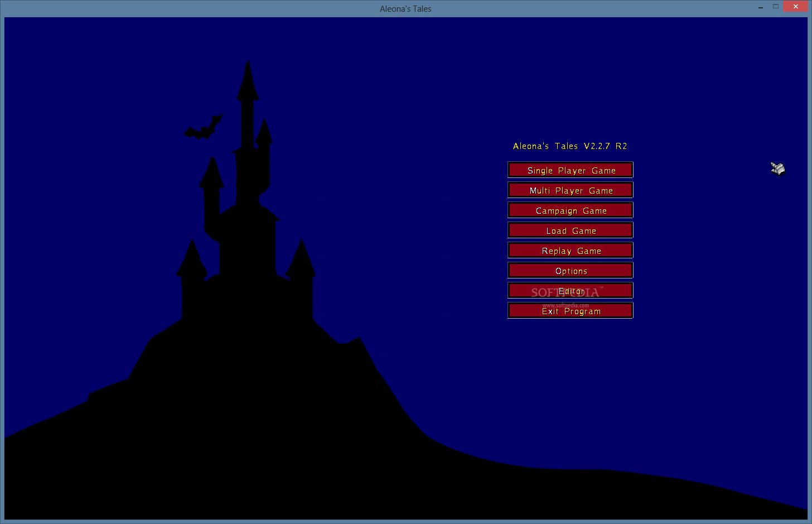Open Replay Game
This screenshot has width=812, height=524.
[571, 251]
